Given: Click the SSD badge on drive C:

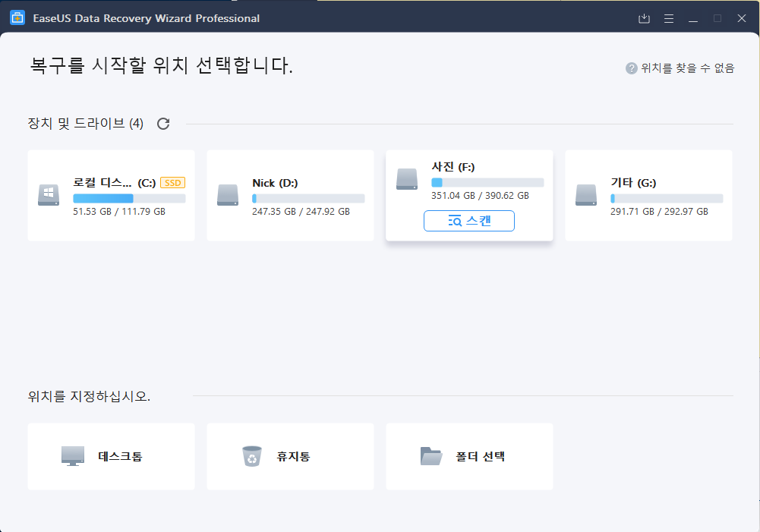Looking at the screenshot, I should click(173, 183).
